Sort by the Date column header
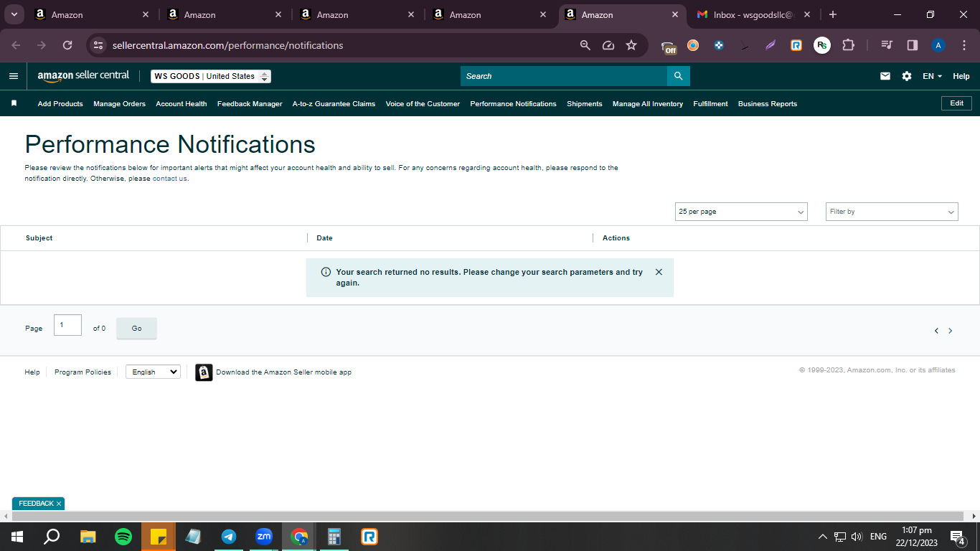 (x=324, y=238)
